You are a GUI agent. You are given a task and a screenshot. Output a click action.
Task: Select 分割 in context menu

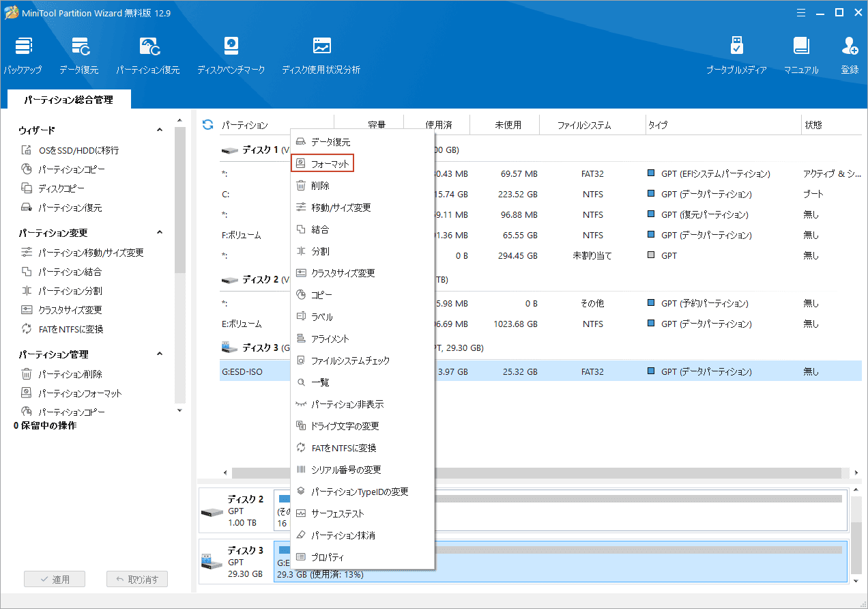click(363, 251)
